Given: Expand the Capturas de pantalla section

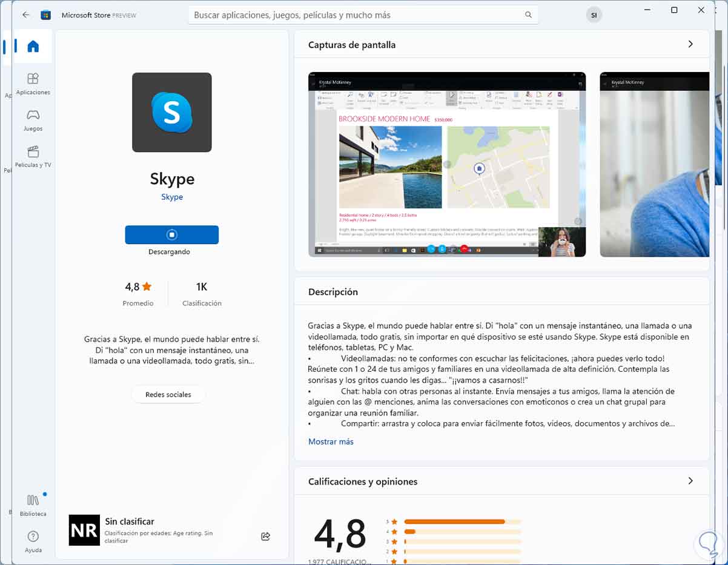Looking at the screenshot, I should 690,44.
